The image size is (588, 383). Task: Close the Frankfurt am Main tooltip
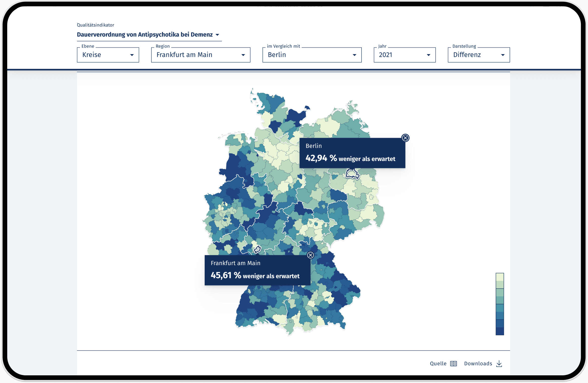[x=310, y=255]
